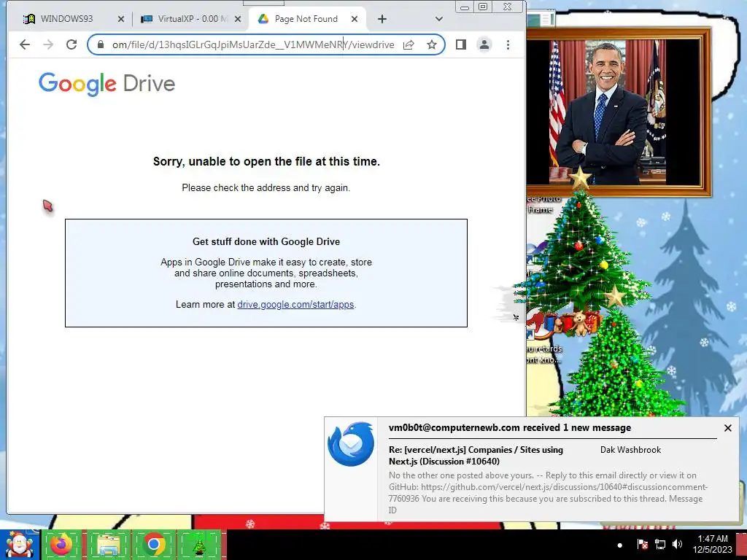Close the Page Not Found tab

pyautogui.click(x=355, y=19)
